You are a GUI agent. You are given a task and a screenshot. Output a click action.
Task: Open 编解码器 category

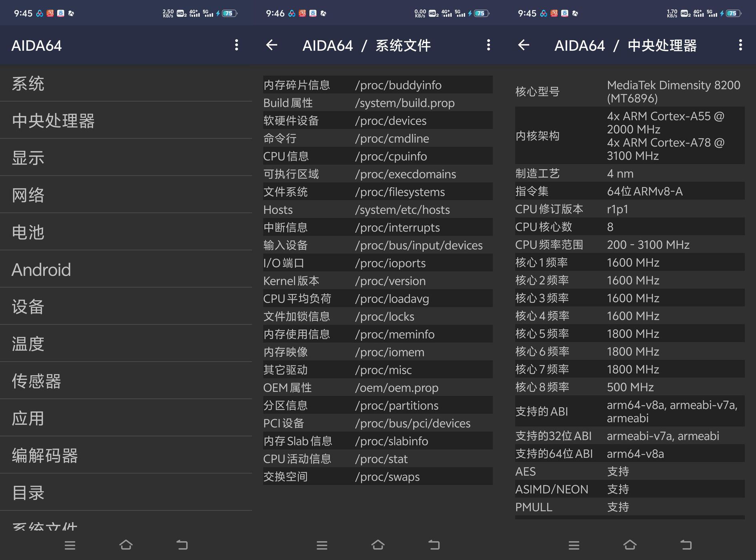[x=126, y=455]
